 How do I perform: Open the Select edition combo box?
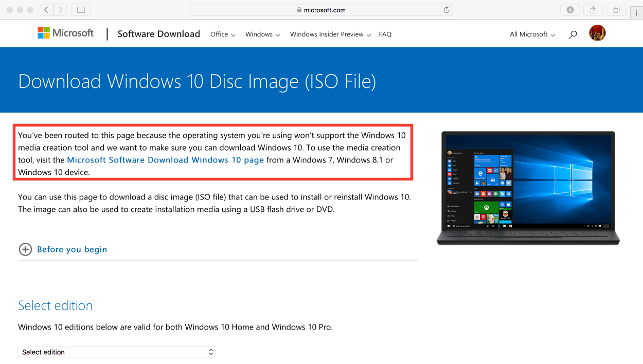(116, 352)
